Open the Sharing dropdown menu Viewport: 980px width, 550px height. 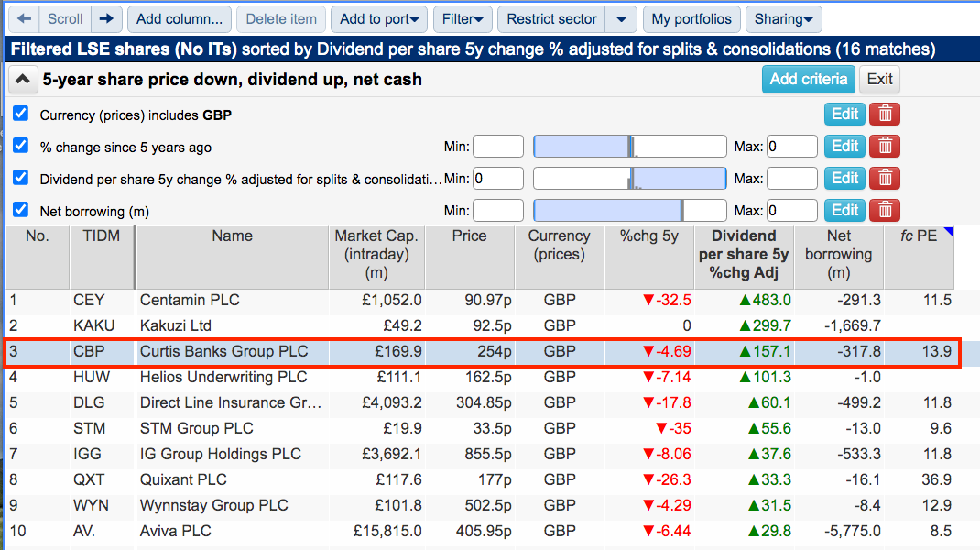coord(784,19)
